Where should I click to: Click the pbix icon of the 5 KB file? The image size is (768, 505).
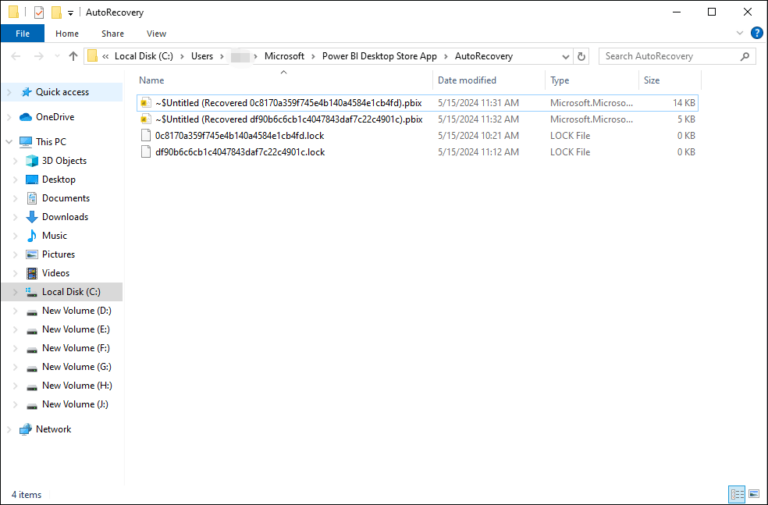(x=145, y=119)
